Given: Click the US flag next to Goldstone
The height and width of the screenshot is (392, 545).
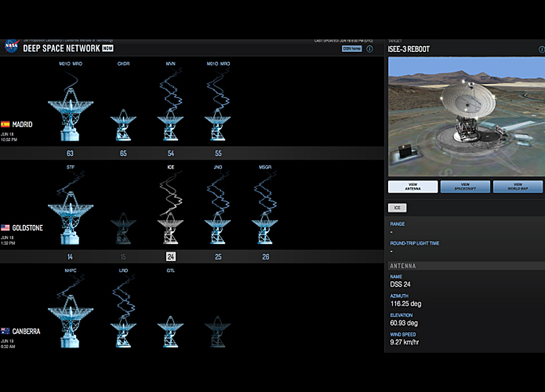Looking at the screenshot, I should pyautogui.click(x=5, y=228).
